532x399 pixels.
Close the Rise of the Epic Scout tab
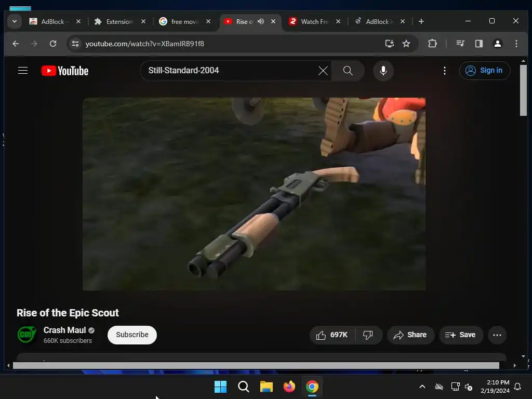click(x=273, y=21)
